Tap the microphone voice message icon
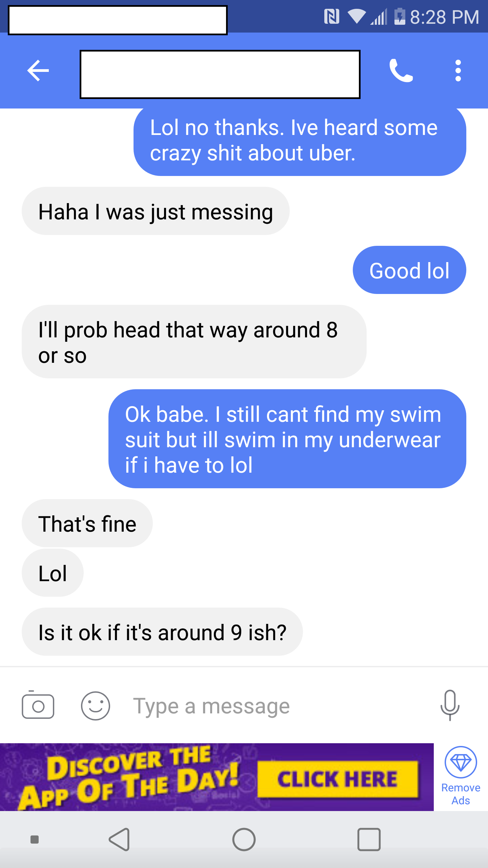The height and width of the screenshot is (868, 488). [x=450, y=705]
